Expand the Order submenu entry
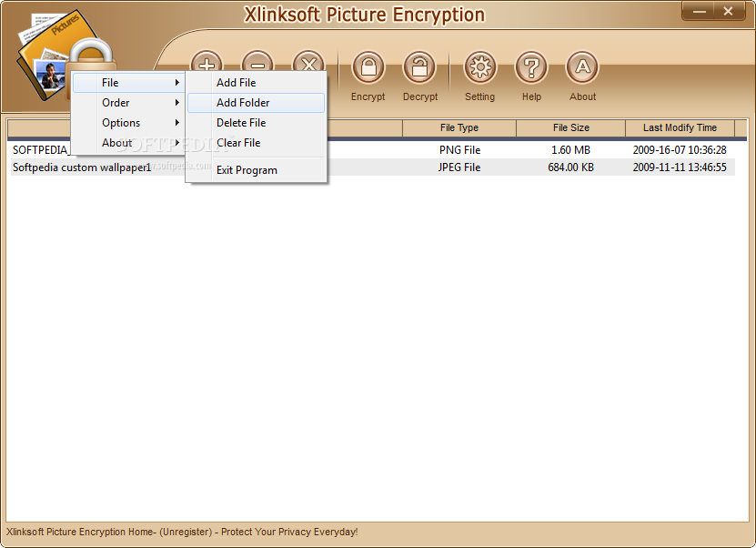Image resolution: width=756 pixels, height=548 pixels. [128, 103]
